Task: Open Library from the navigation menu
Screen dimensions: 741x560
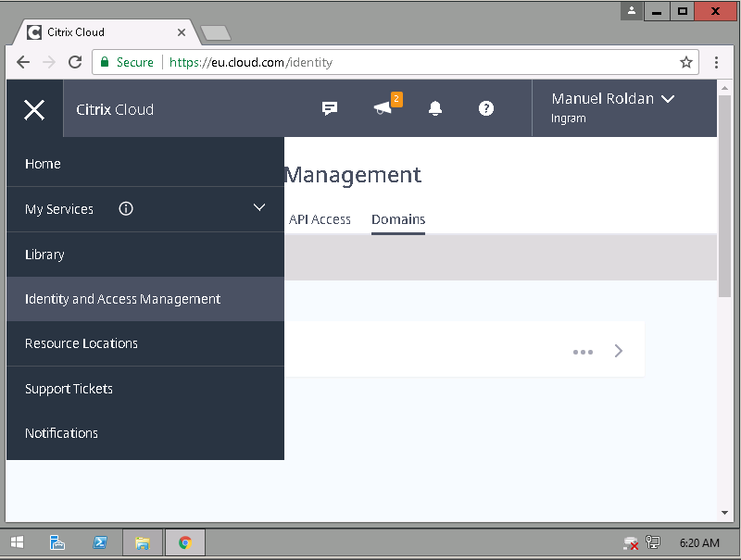Action: click(x=145, y=255)
